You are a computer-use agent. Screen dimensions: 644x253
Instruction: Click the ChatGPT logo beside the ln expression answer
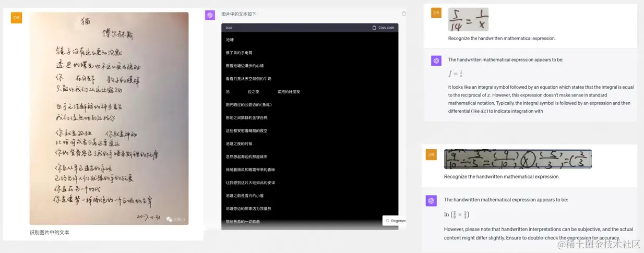click(x=431, y=201)
